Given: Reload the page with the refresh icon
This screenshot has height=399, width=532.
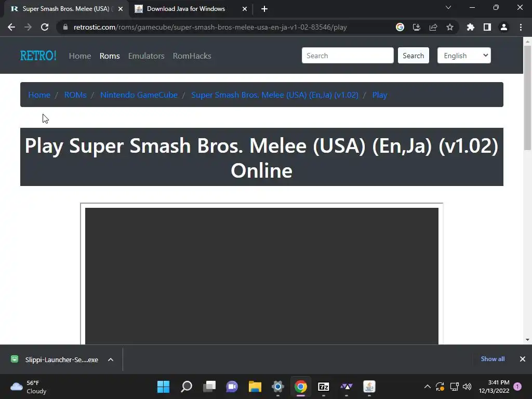Looking at the screenshot, I should pos(45,27).
